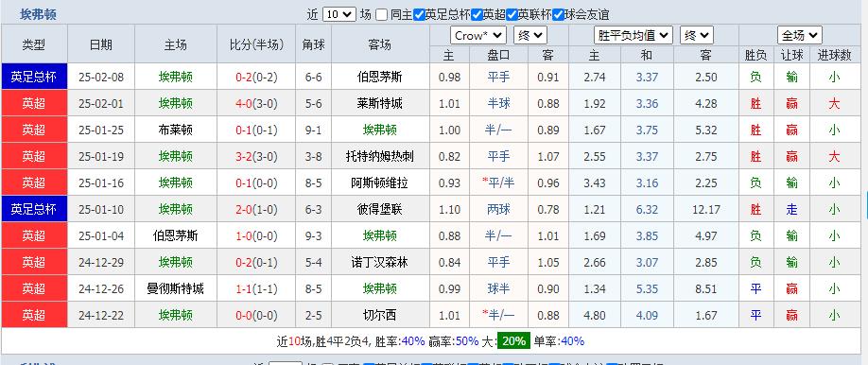The image size is (868, 365).
Task: Click the 角球 column header
Action: tap(313, 44)
